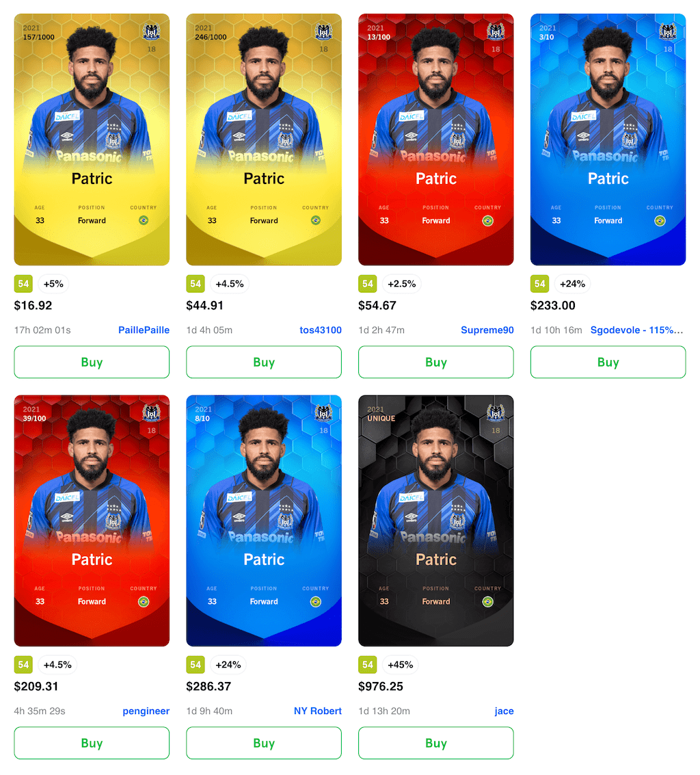Buy the $16.92 Patric card
Image resolution: width=700 pixels, height=775 pixels.
92,363
